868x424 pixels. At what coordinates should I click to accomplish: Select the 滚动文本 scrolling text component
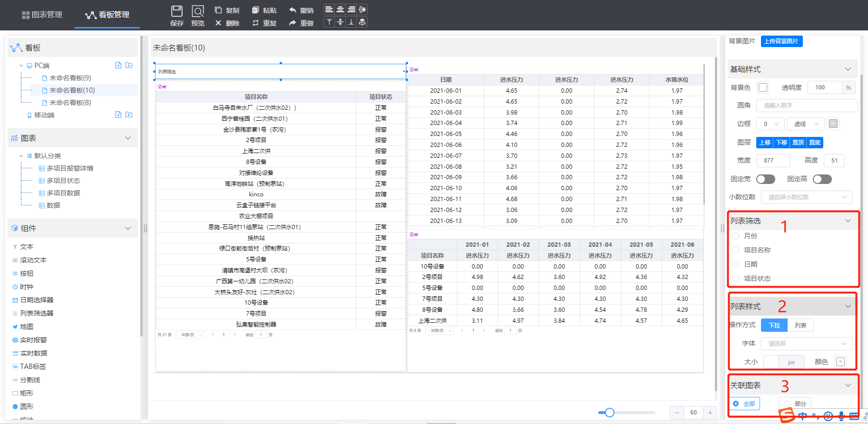coord(29,260)
